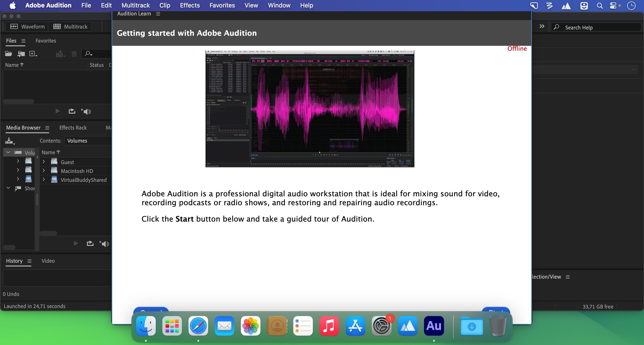Expand the VirtualBuddyShared volume chevron

[44, 179]
